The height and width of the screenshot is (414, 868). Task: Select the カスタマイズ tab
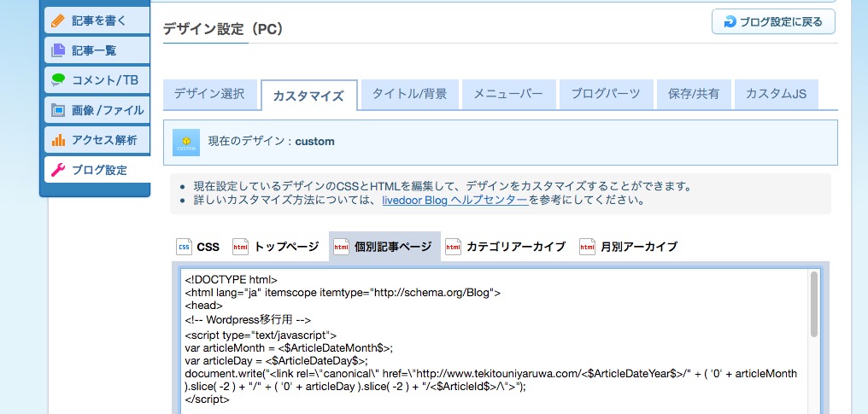[309, 95]
